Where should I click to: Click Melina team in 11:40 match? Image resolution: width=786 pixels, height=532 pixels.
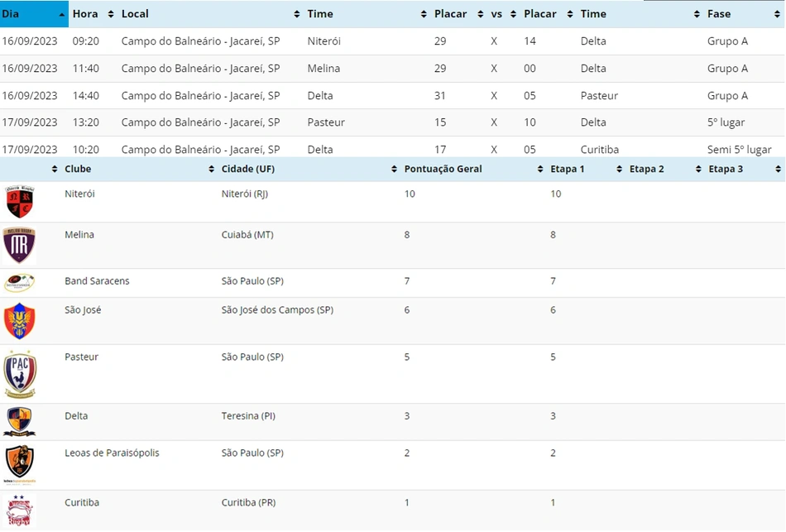click(x=324, y=68)
